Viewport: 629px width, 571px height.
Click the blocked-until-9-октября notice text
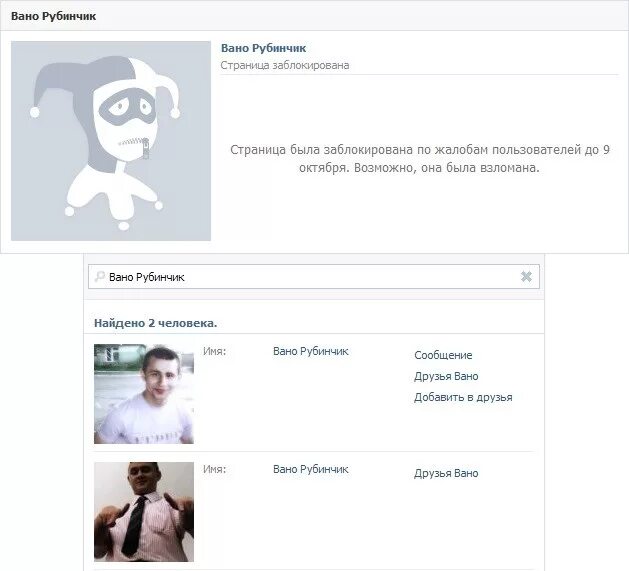point(420,158)
